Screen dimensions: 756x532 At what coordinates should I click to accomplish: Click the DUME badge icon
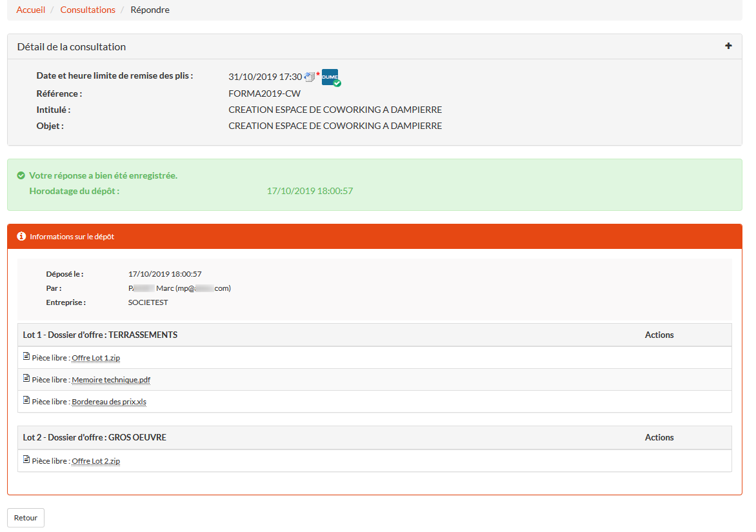coord(330,77)
